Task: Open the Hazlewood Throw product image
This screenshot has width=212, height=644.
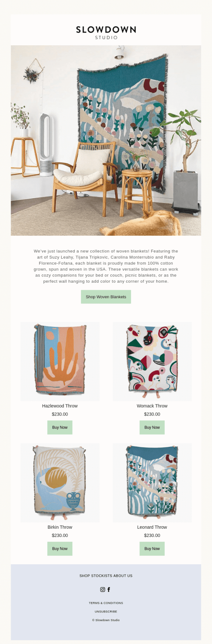Action: (x=60, y=361)
